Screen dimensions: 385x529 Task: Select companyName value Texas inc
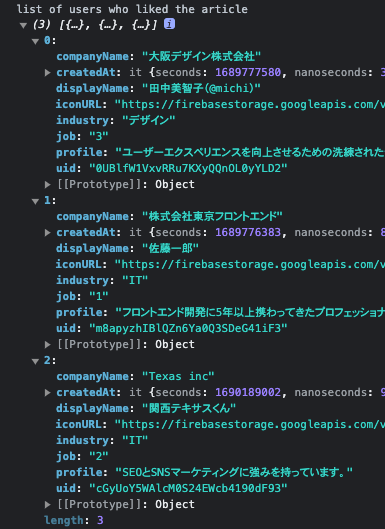pyautogui.click(x=178, y=376)
